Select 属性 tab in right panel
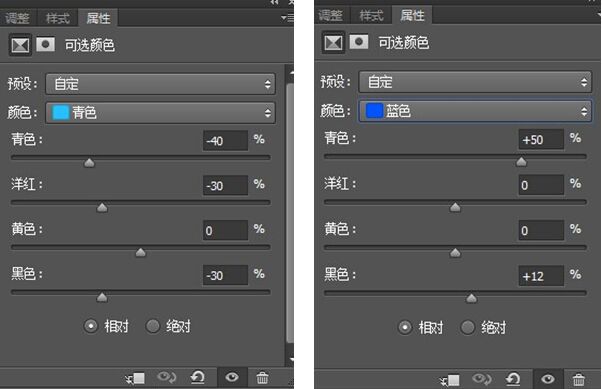Screen dimensions: 602x389 point(412,15)
